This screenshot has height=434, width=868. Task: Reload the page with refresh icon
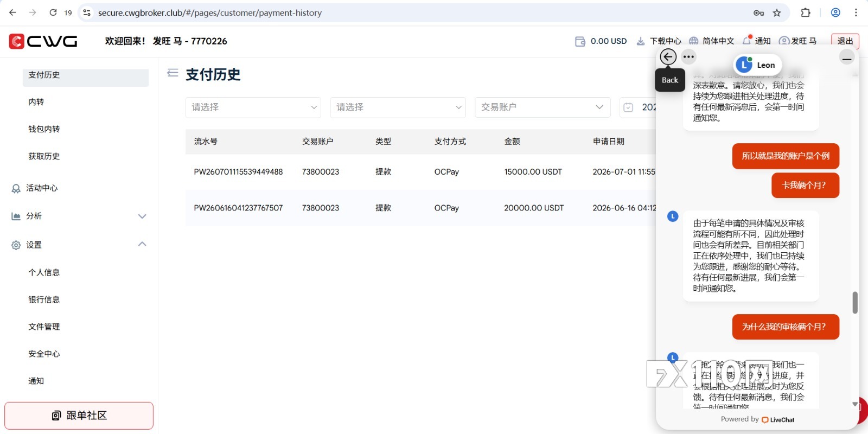point(53,12)
